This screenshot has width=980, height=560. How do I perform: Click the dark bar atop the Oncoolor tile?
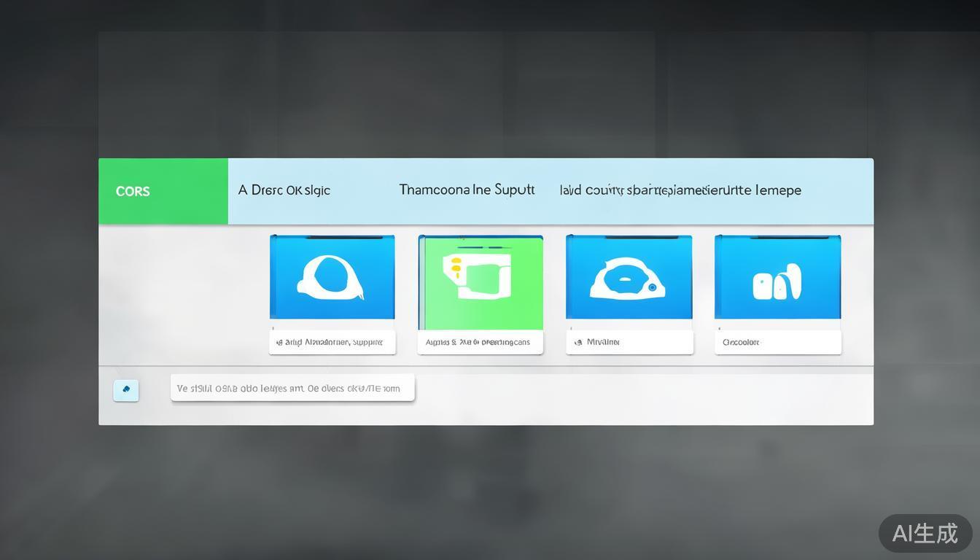(x=777, y=237)
